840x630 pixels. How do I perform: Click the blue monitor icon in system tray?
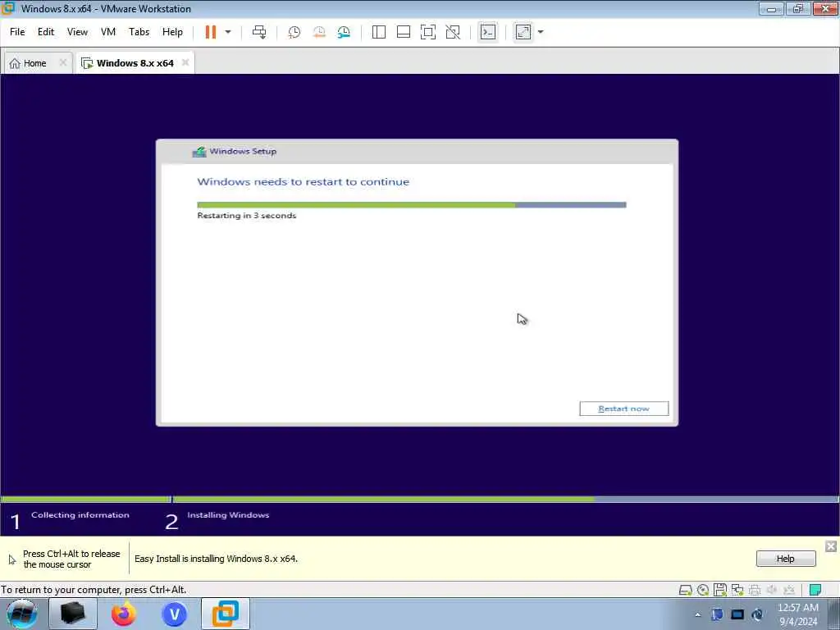pos(737,614)
